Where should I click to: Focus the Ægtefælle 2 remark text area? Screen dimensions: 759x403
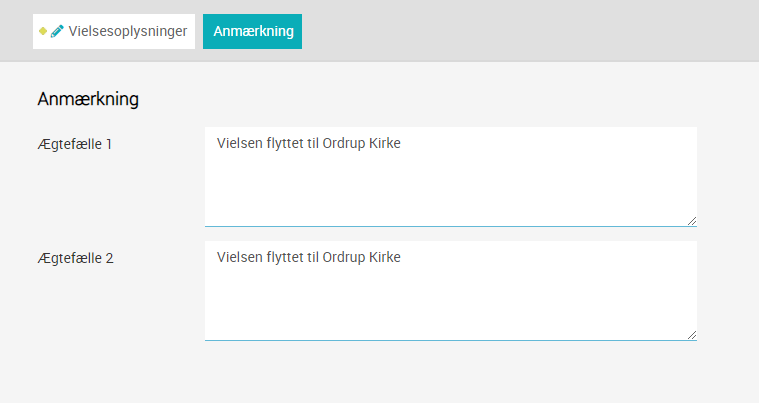coord(451,291)
